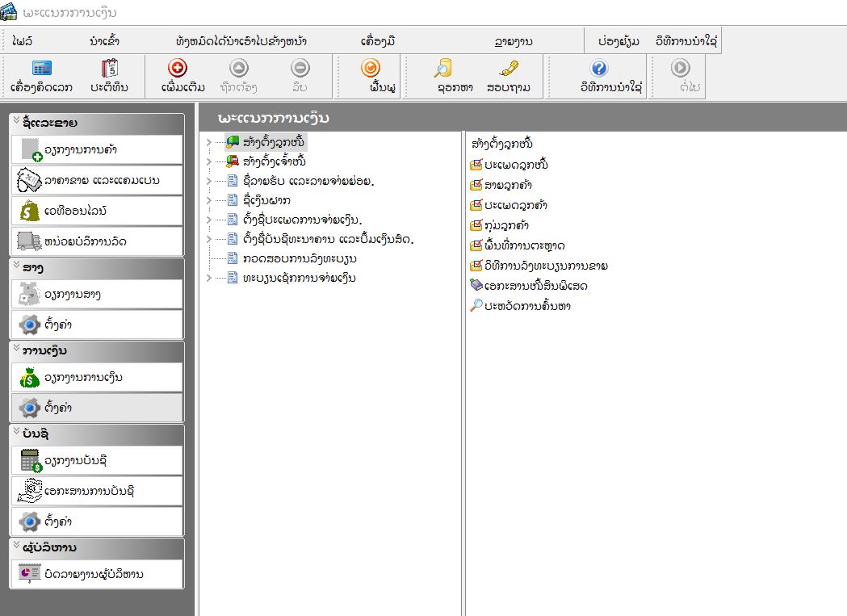847x616 pixels.
Task: Expand the first tree node with green truck
Action: pyautogui.click(x=209, y=142)
